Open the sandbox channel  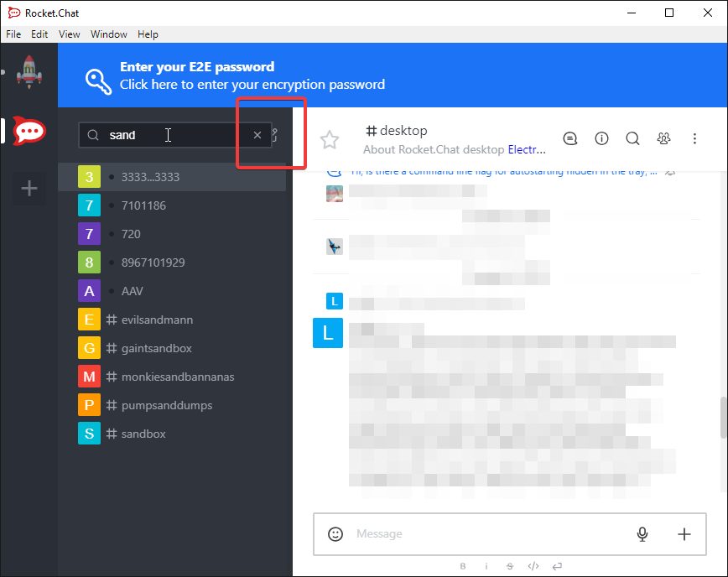172,434
